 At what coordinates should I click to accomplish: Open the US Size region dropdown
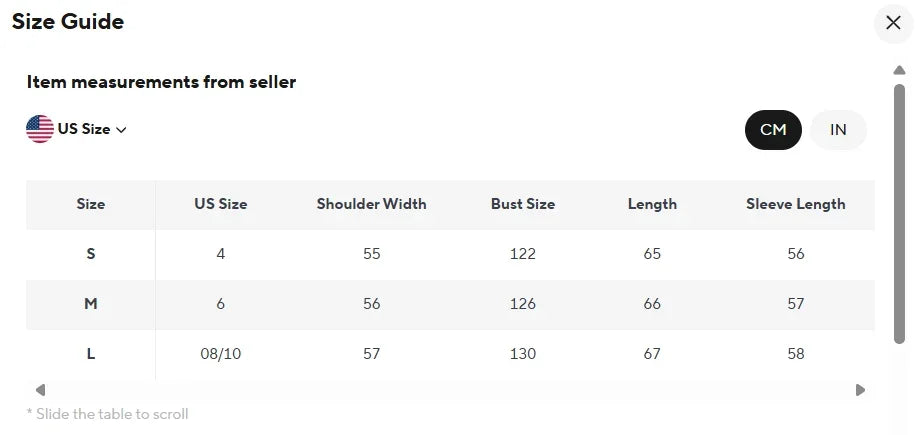(76, 129)
